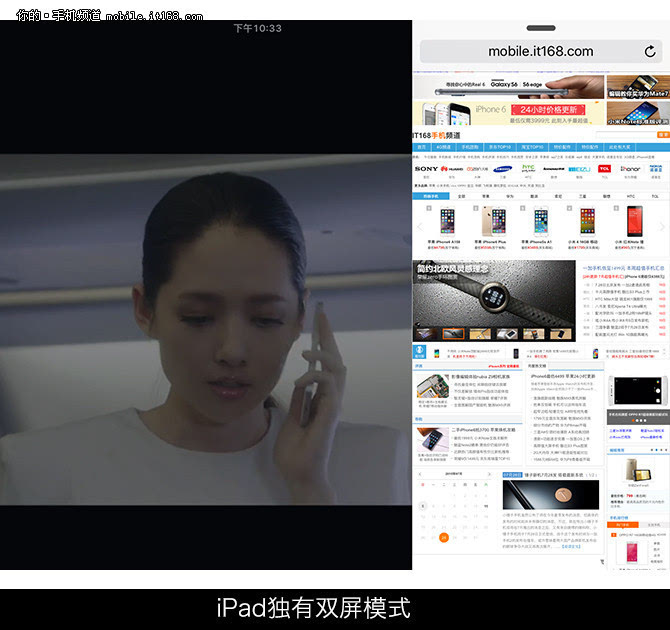This screenshot has width=670, height=630.
Task: Tap the reload icon in address bar
Action: (x=650, y=51)
